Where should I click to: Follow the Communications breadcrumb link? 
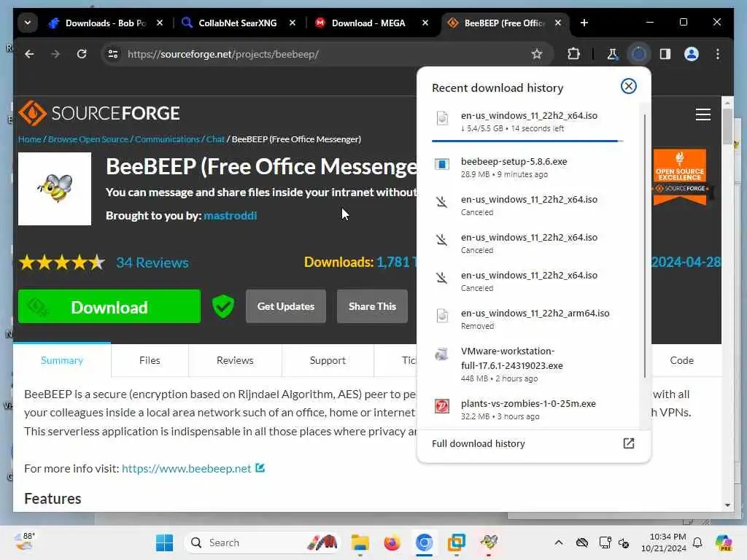(x=167, y=139)
